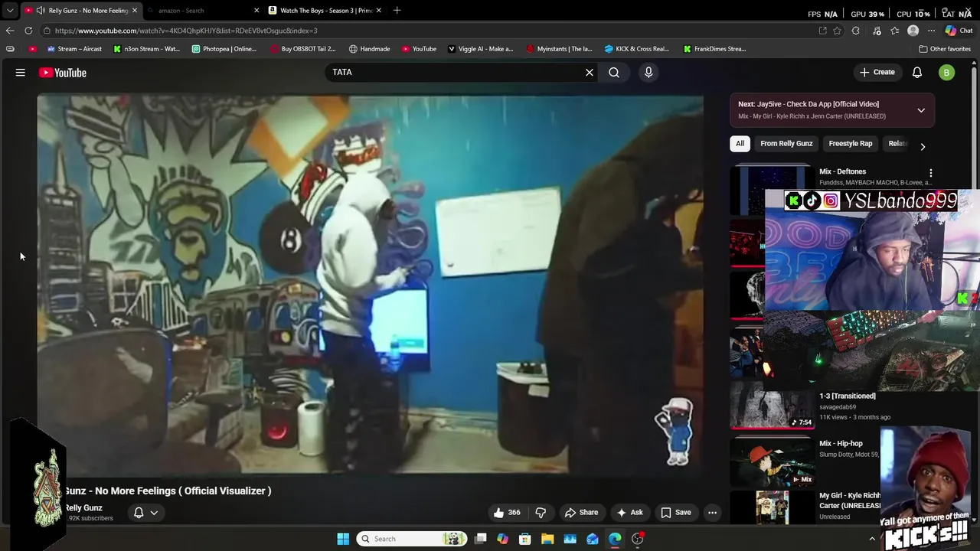The width and height of the screenshot is (980, 551).
Task: Open the Myinstants bookmark
Action: 559,49
